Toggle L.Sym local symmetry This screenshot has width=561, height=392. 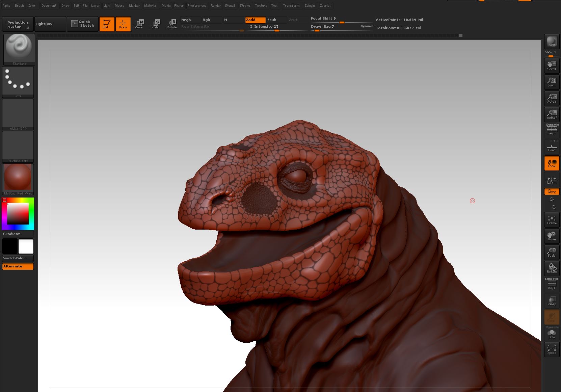coord(552,180)
